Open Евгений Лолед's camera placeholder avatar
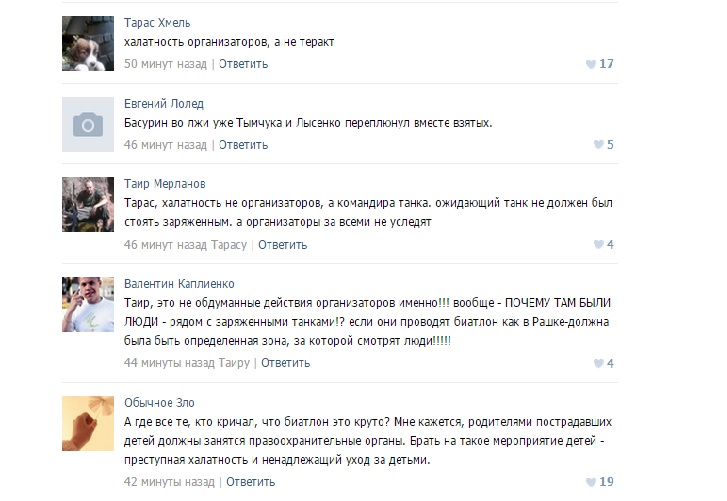The image size is (727, 501). (88, 124)
